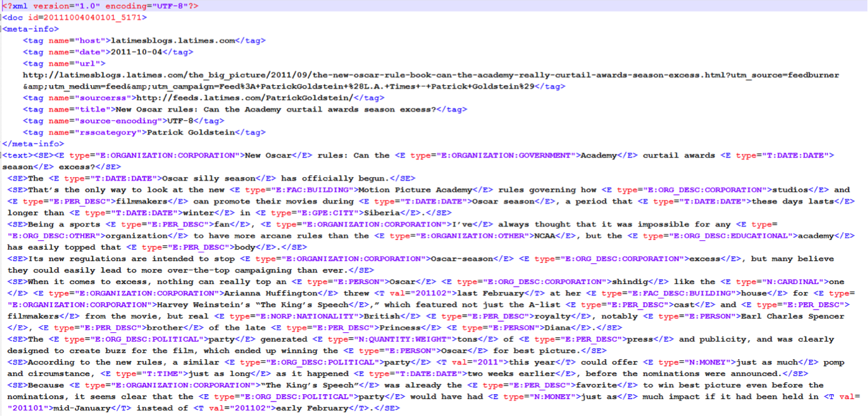Screen dimensions: 868x416
Task: Click the E:ORGANIZATION:GOVERNMENT type attribute
Action: pos(493,155)
